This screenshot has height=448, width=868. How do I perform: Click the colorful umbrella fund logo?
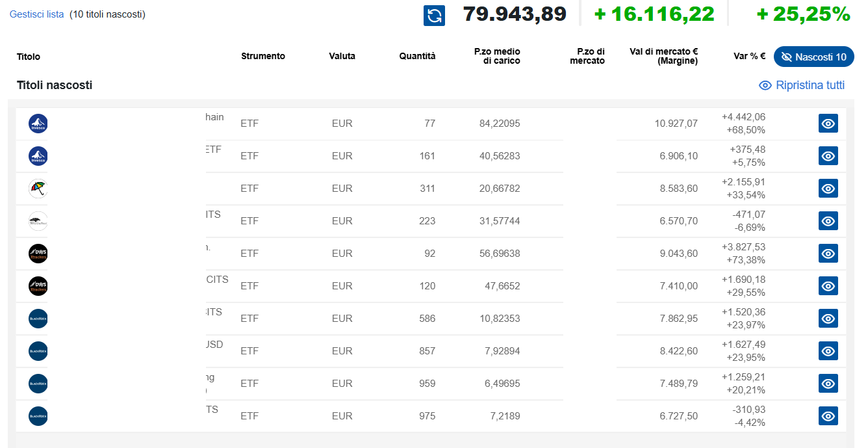tap(38, 189)
